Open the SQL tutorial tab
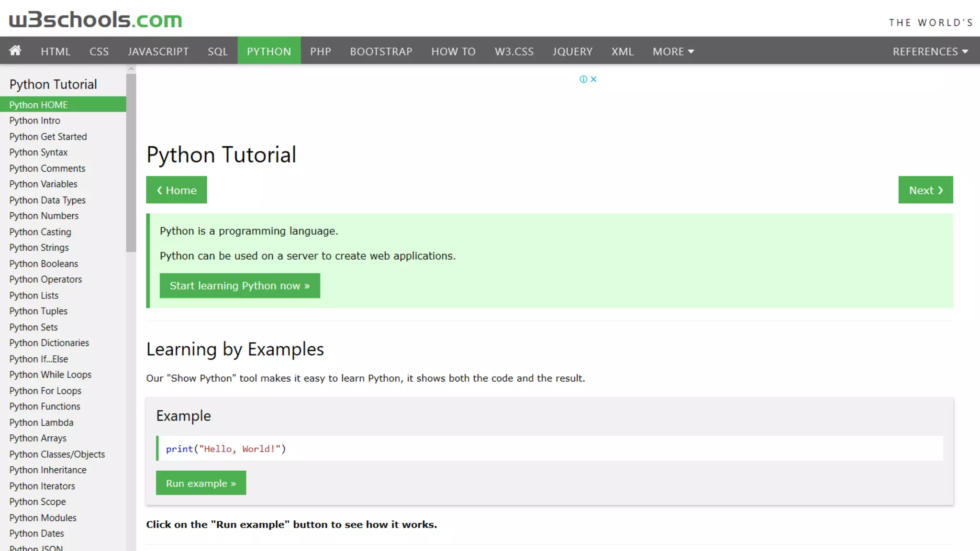Screen dimensions: 980x551 pos(218,51)
